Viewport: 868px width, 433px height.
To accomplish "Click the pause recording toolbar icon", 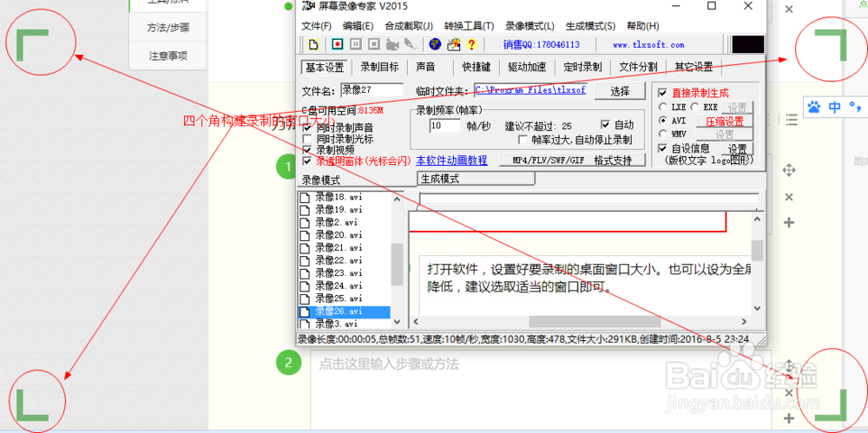I will click(356, 44).
